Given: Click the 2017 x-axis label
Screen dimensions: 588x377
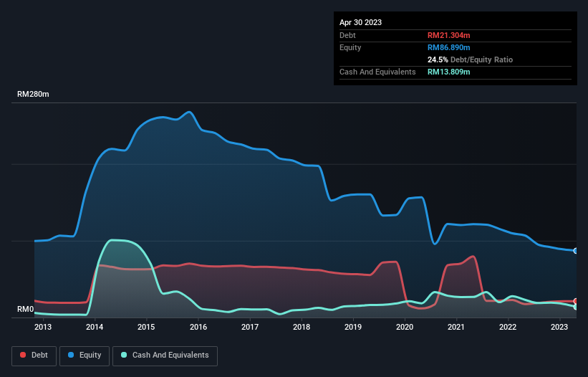Looking at the screenshot, I should [x=250, y=327].
